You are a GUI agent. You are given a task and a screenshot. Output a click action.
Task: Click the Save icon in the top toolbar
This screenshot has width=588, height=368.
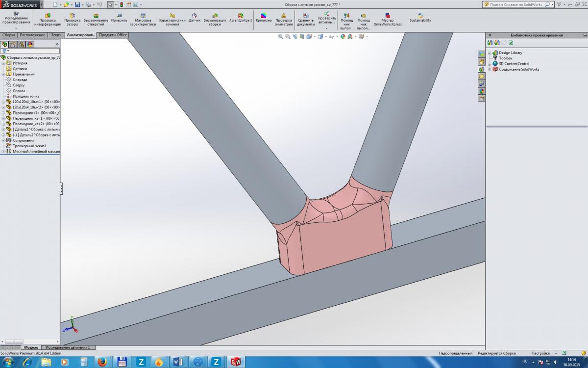click(x=77, y=4)
